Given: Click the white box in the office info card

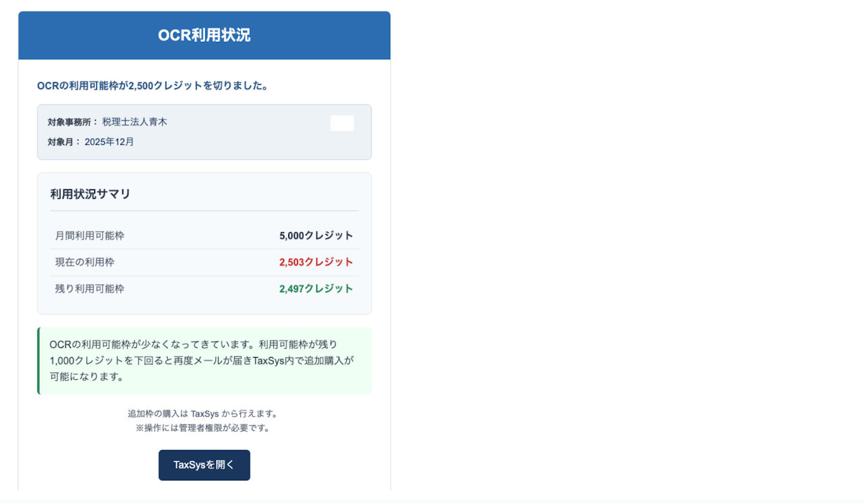Looking at the screenshot, I should [x=342, y=123].
